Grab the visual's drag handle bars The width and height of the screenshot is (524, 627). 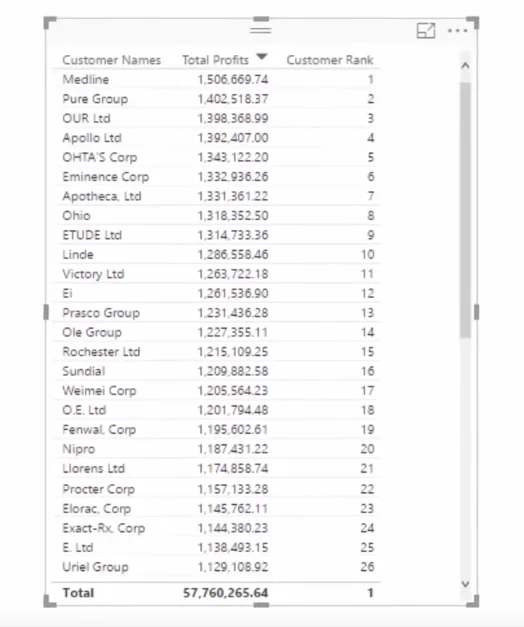261,30
